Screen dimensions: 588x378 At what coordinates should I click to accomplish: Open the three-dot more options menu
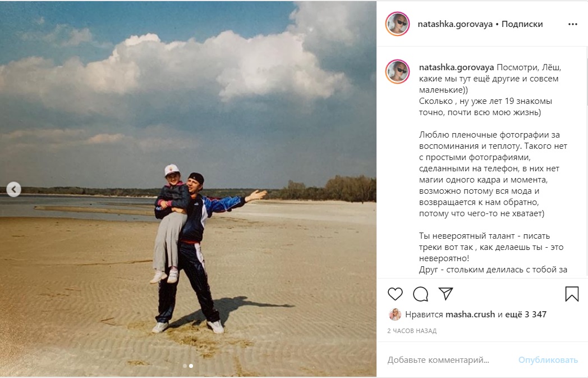click(573, 24)
